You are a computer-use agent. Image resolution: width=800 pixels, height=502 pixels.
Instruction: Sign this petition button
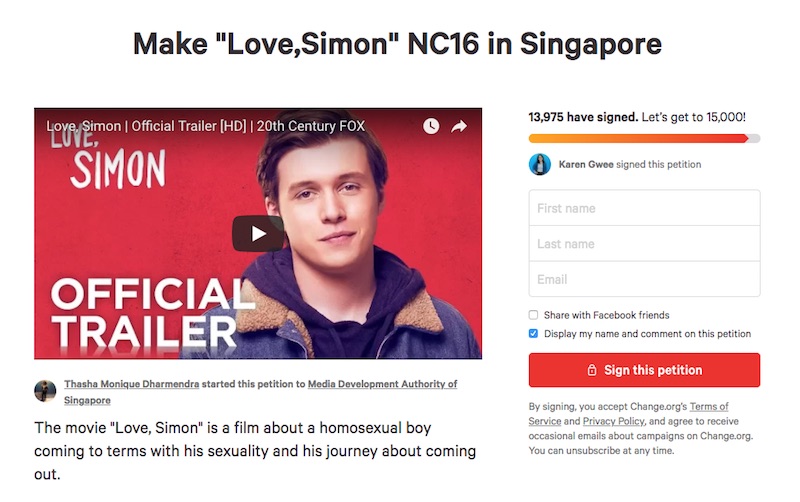tap(644, 370)
